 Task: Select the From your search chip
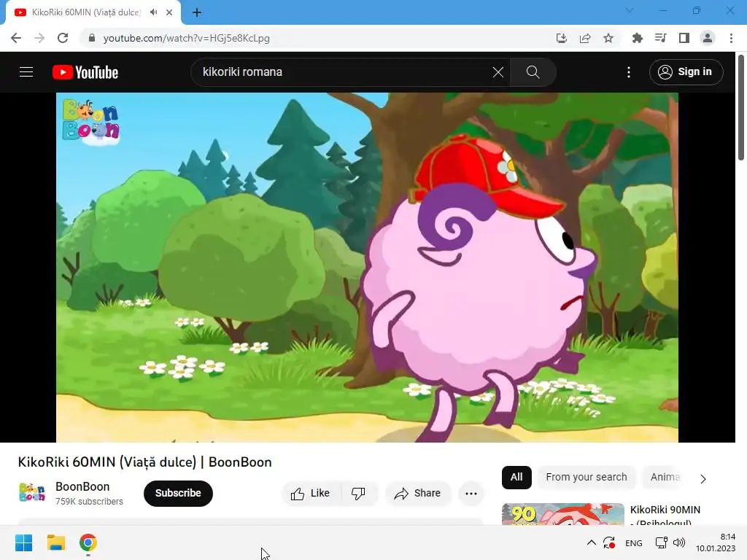(x=587, y=477)
